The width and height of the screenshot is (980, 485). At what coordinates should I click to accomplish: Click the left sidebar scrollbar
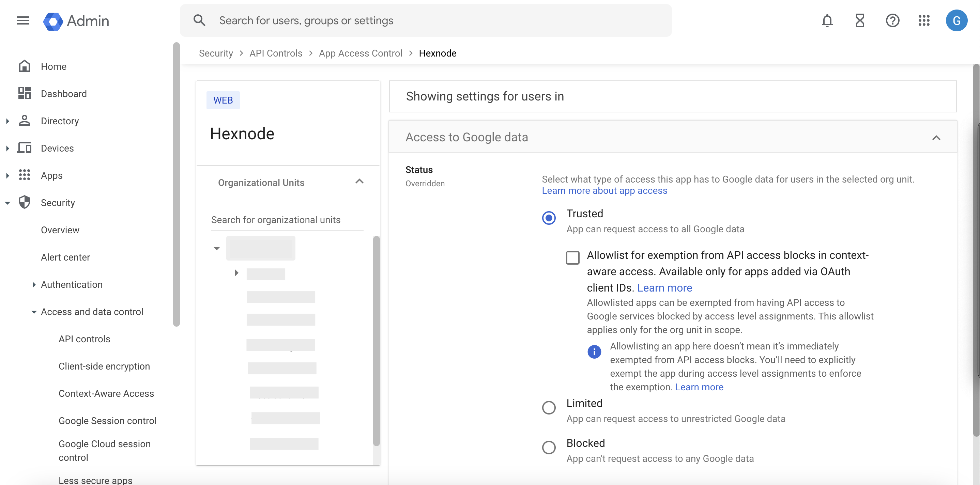(x=176, y=185)
